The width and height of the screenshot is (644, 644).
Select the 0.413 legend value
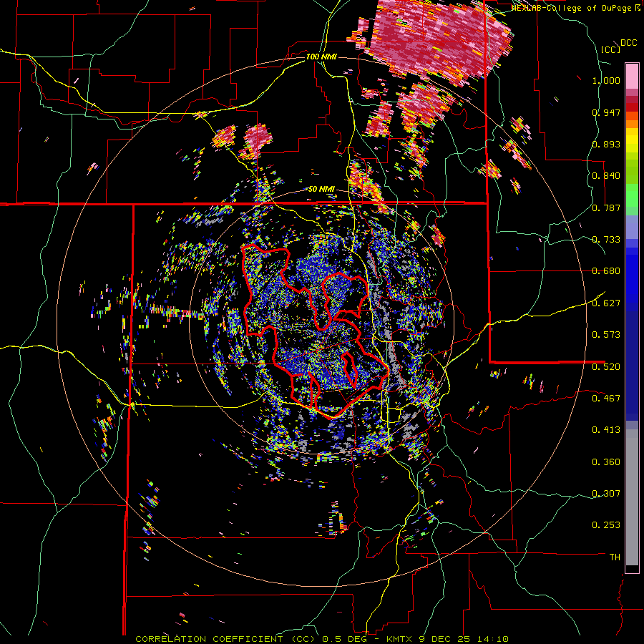click(606, 430)
